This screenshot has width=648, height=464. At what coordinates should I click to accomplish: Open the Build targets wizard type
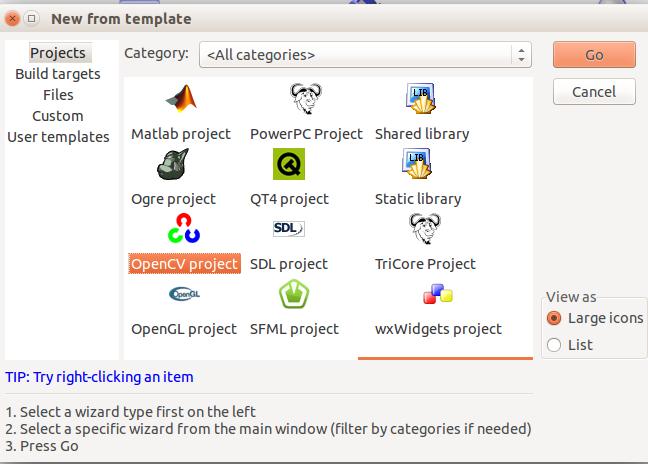coord(58,74)
